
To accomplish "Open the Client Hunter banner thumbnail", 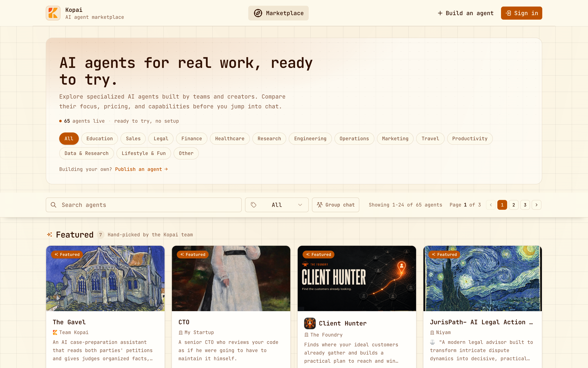I will click(x=357, y=278).
